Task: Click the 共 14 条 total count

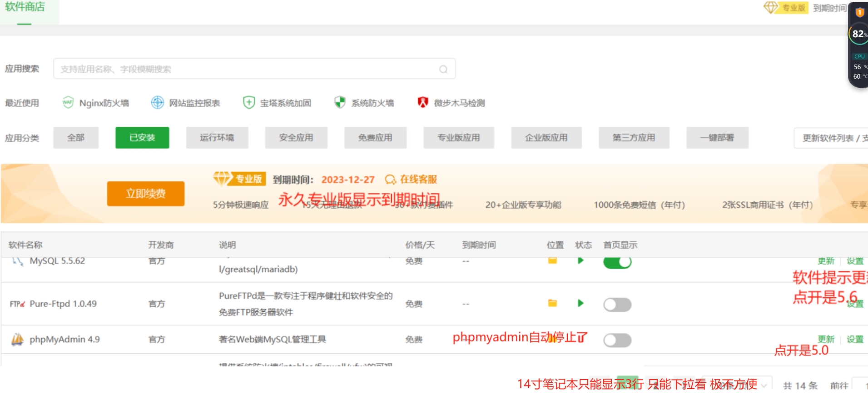Action: [800, 385]
